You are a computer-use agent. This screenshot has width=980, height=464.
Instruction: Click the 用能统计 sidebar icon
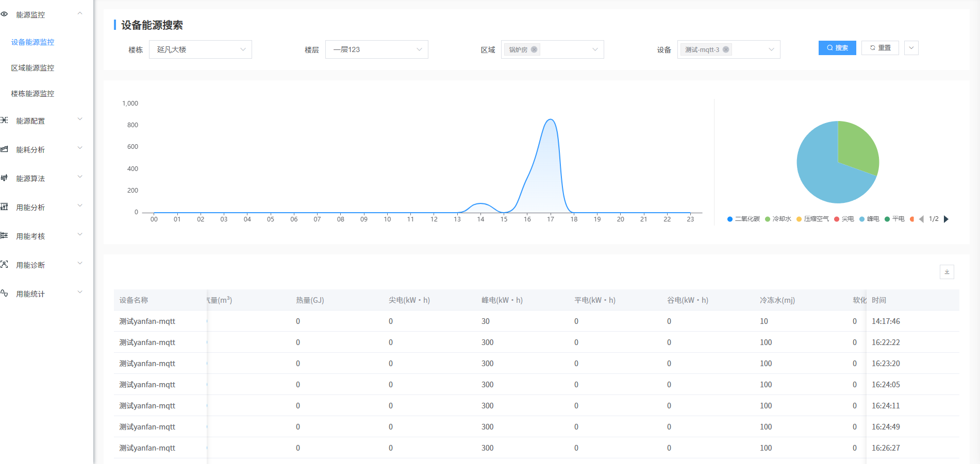(x=4, y=293)
